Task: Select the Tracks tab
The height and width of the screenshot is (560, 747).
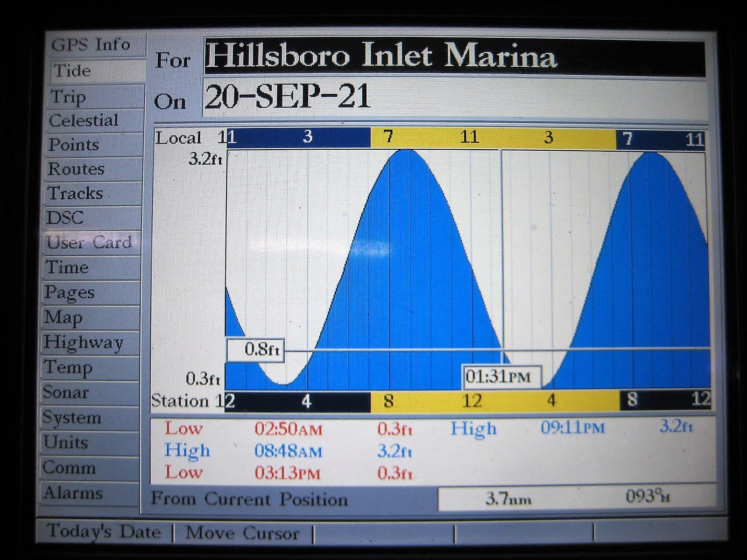Action: pyautogui.click(x=93, y=193)
